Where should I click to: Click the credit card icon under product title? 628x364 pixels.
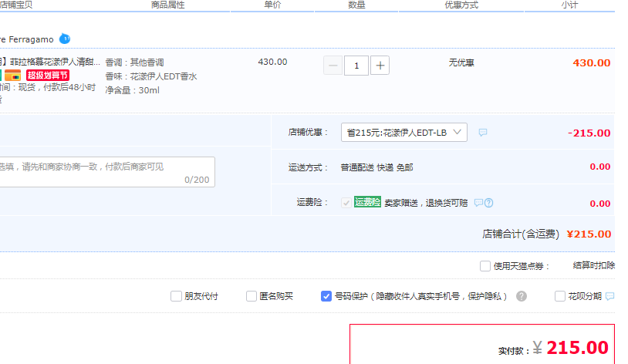(x=13, y=76)
